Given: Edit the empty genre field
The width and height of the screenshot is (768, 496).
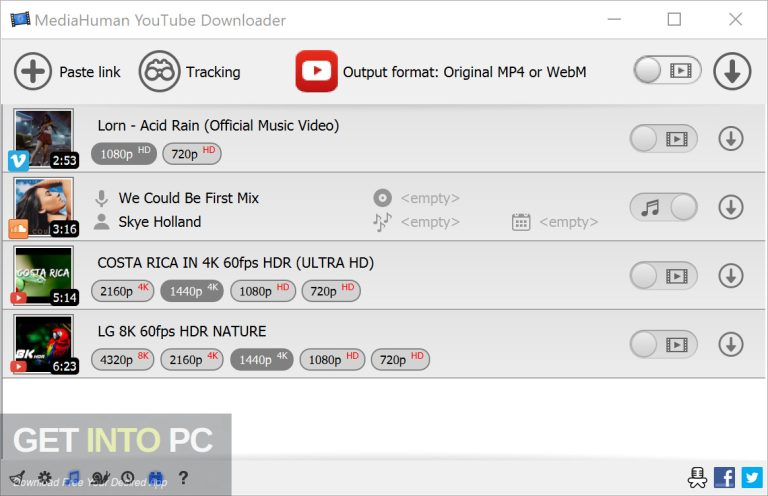Looking at the screenshot, I should [430, 222].
